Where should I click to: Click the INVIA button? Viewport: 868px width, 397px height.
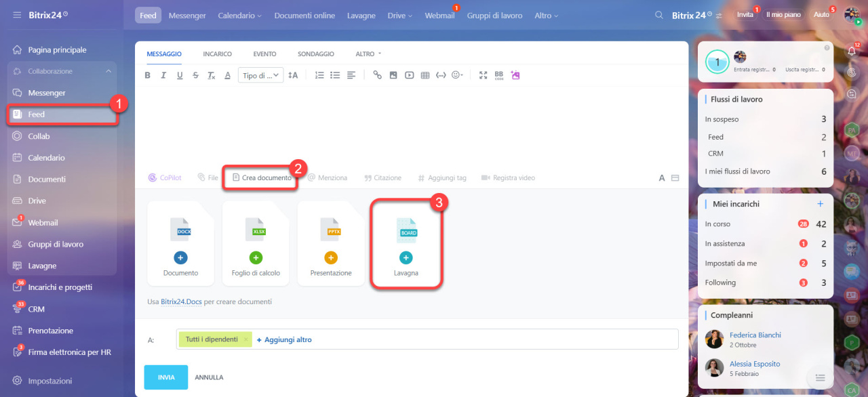[x=166, y=377]
